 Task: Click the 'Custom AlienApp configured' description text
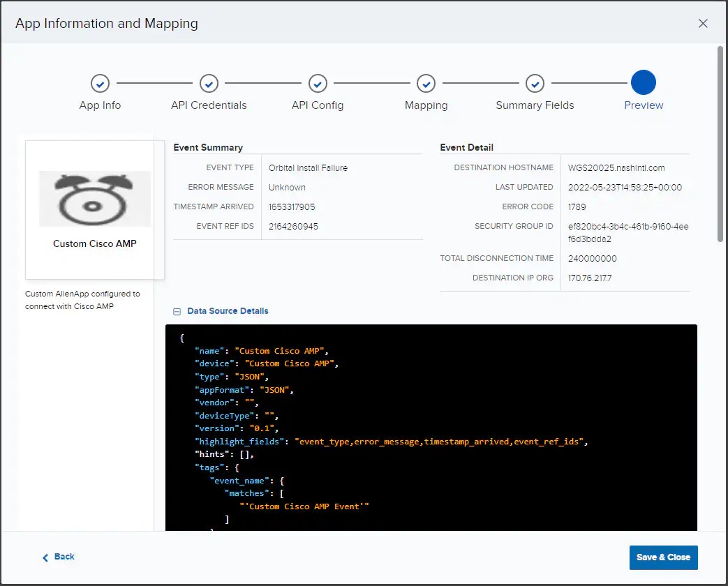pos(82,300)
